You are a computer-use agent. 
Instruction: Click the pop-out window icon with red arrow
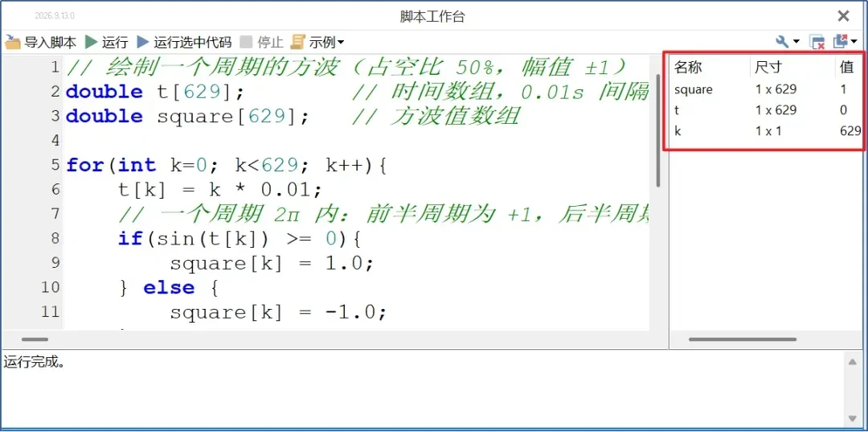pos(841,42)
